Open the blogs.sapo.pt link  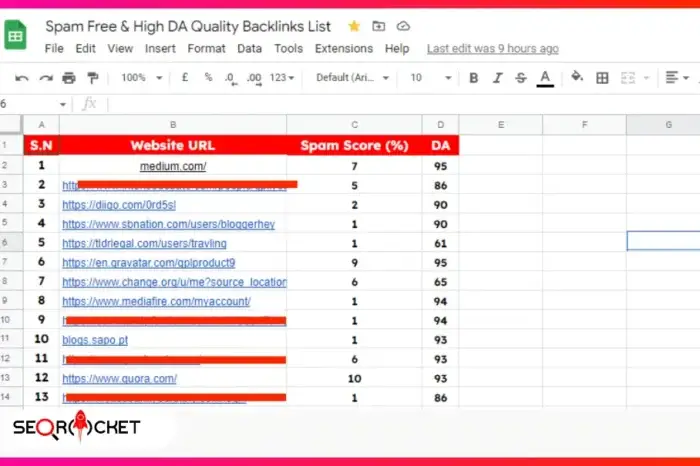click(x=95, y=340)
